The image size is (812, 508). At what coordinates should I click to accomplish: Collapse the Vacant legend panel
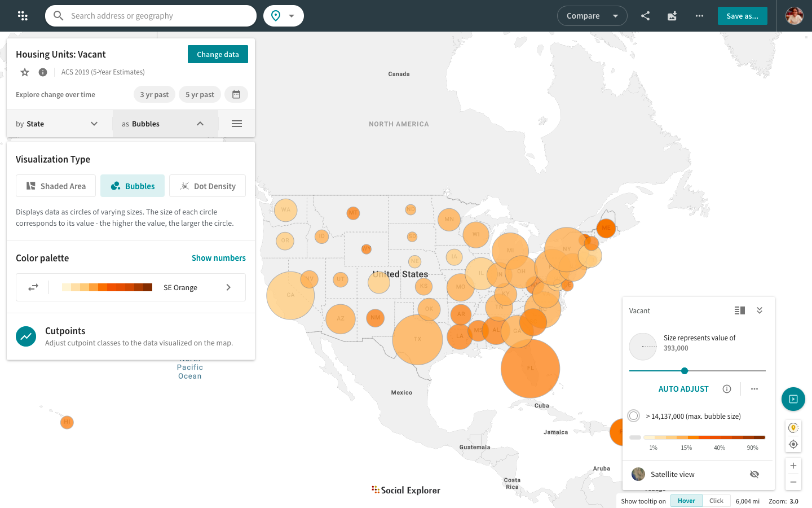tap(760, 310)
